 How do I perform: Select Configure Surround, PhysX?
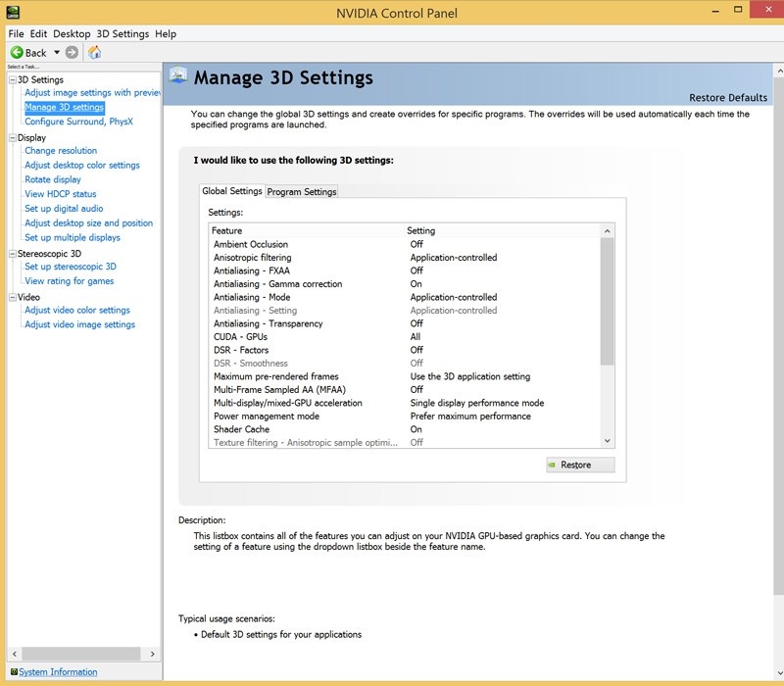(x=79, y=122)
